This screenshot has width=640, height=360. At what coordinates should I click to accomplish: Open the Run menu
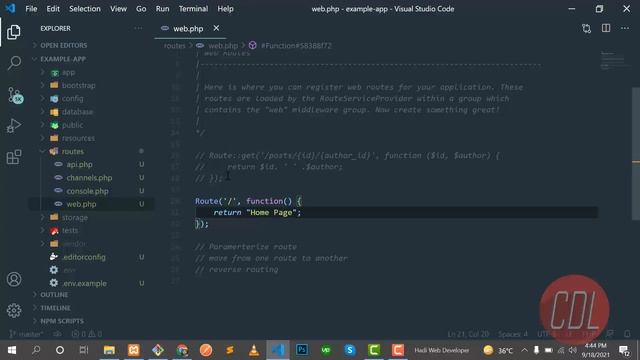pyautogui.click(x=162, y=9)
